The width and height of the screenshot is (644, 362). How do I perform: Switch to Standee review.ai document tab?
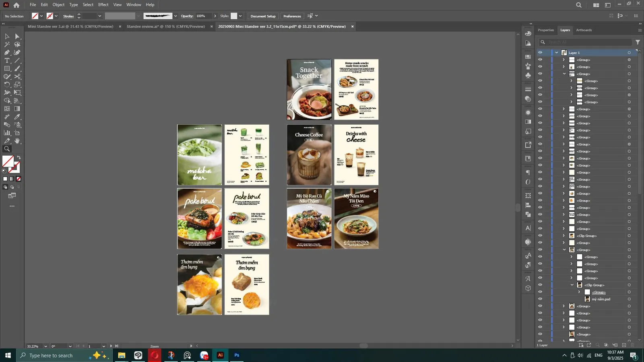tap(166, 27)
